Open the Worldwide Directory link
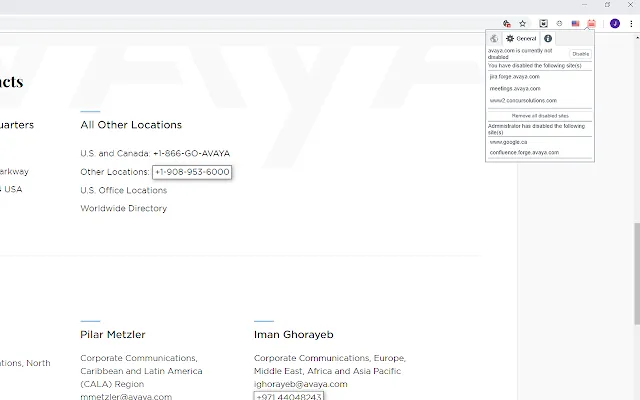 (124, 208)
